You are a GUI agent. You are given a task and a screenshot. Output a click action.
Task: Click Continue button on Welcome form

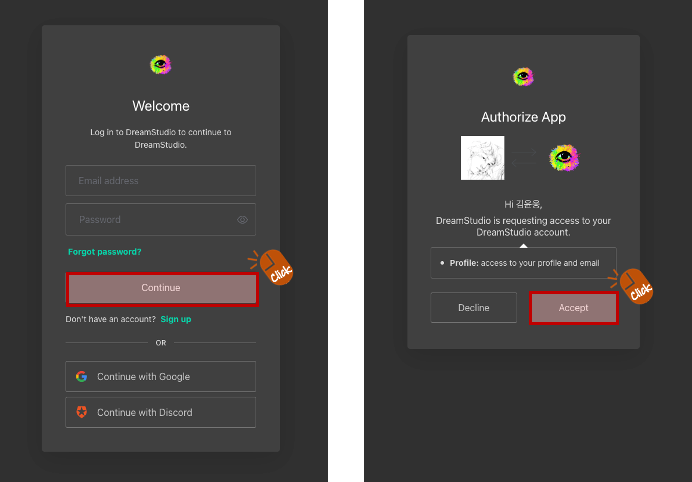pos(162,288)
